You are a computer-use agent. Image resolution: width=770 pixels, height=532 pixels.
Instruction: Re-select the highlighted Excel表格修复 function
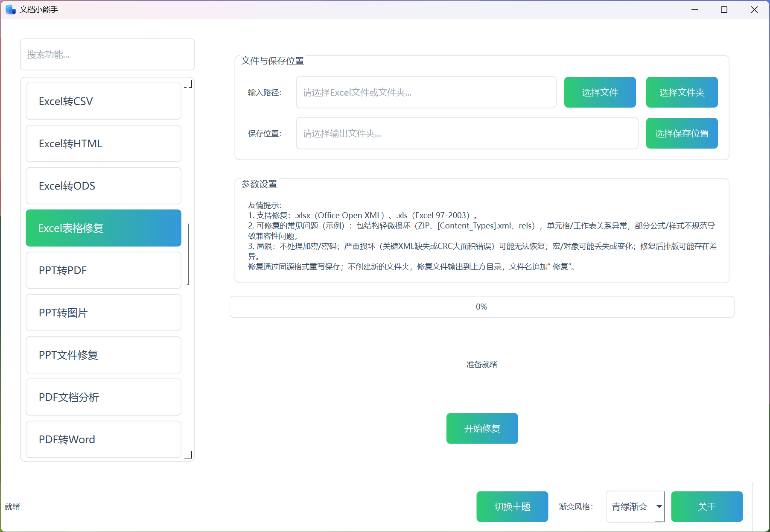(103, 228)
